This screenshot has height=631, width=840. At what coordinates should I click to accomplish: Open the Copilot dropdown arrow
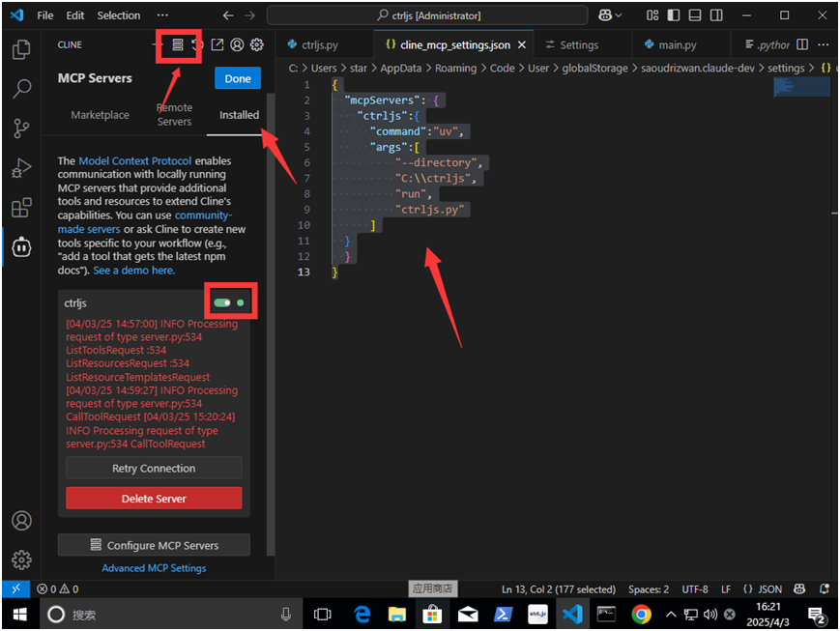click(619, 15)
